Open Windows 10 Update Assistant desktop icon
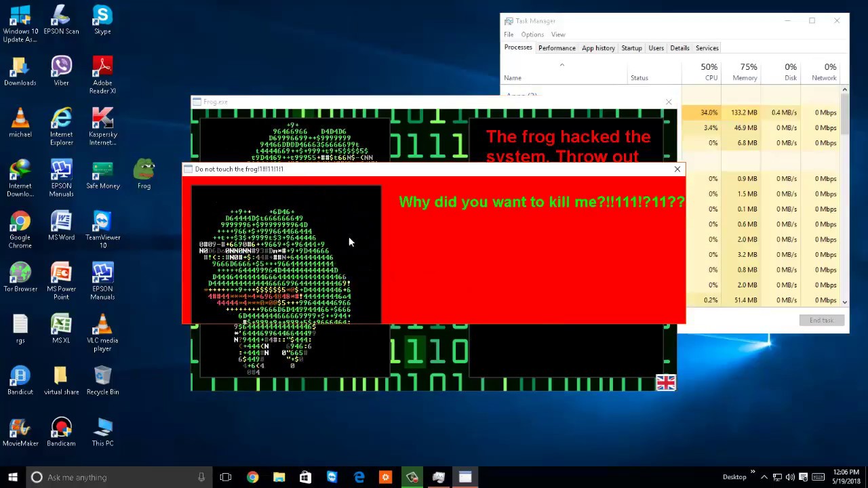Screen dimensions: 868x488 click(20, 24)
